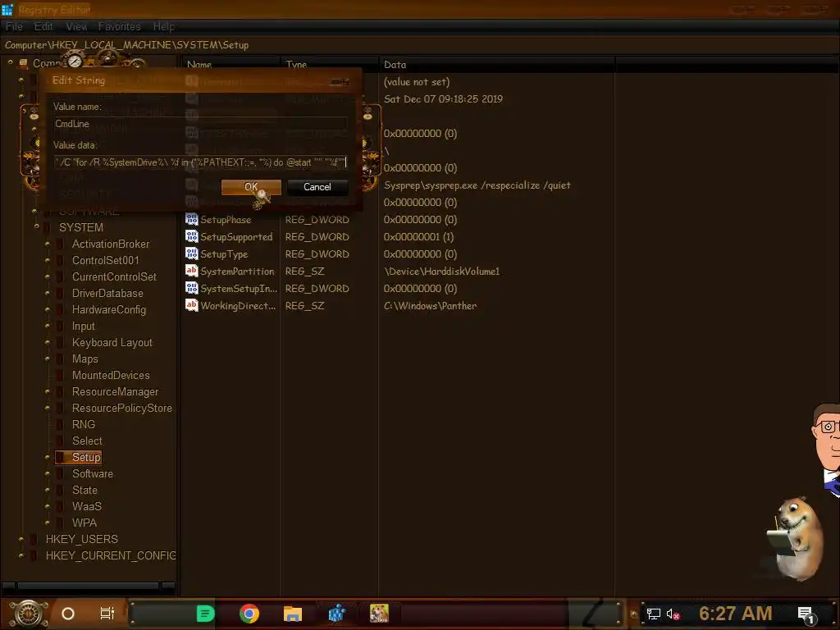This screenshot has width=840, height=630.
Task: Select the SetupPhase value icon
Action: point(191,219)
